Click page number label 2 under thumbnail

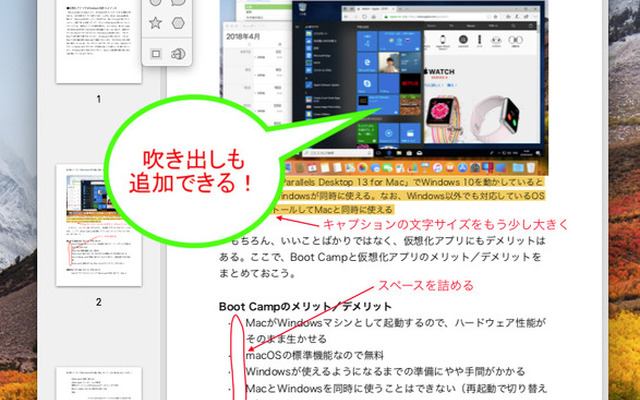pos(99,302)
